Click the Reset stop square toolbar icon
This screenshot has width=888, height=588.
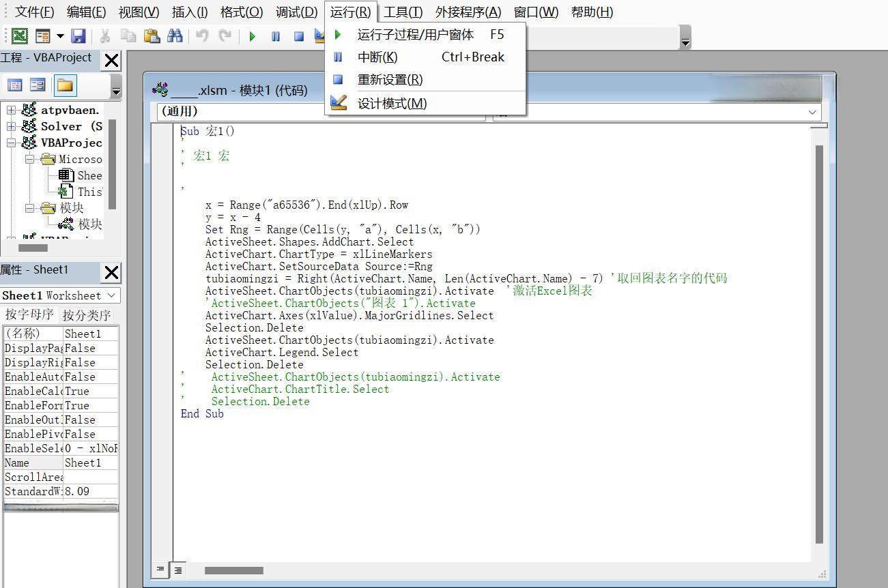point(298,36)
